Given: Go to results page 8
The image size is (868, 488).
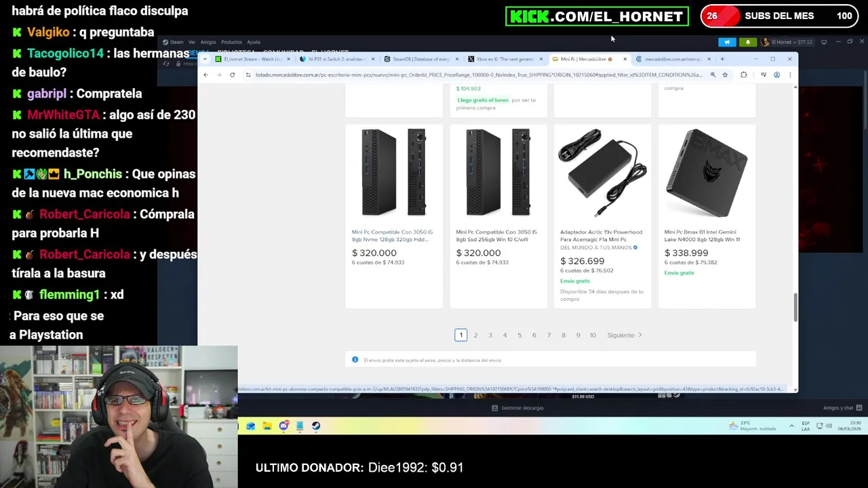Looking at the screenshot, I should pos(563,335).
